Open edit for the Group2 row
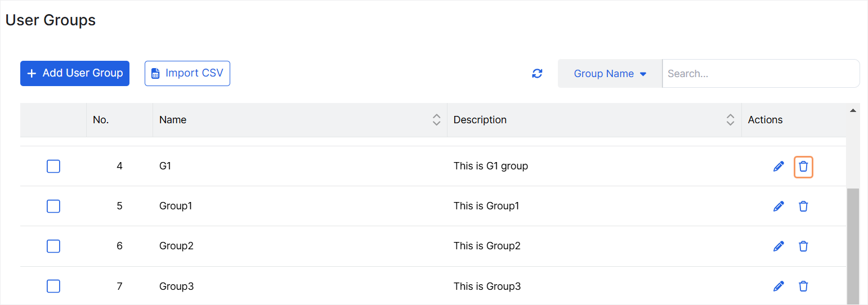 coord(778,246)
